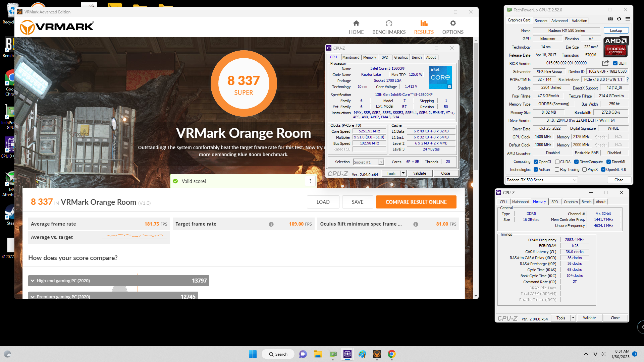This screenshot has width=644, height=362.
Task: Open Options gear icon in VRMark
Action: (453, 23)
